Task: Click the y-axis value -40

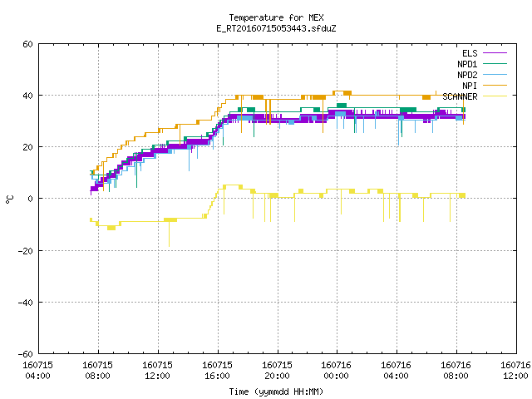Action: click(x=26, y=303)
